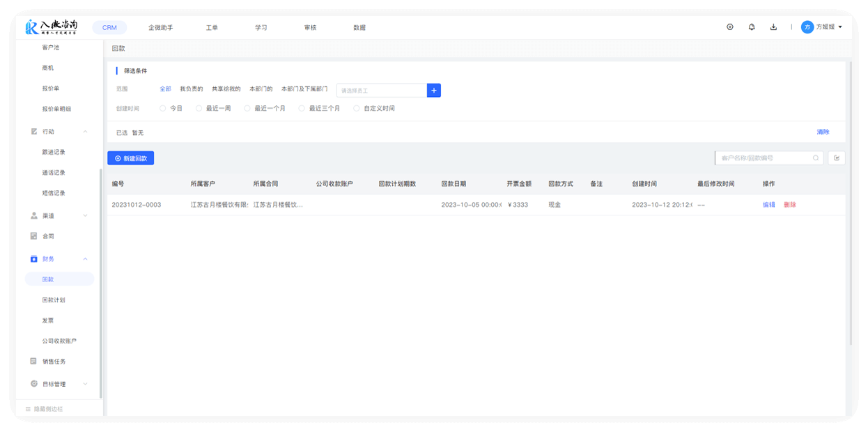The width and height of the screenshot is (868, 432).
Task: Select the 最近三个月 radio option
Action: (302, 109)
